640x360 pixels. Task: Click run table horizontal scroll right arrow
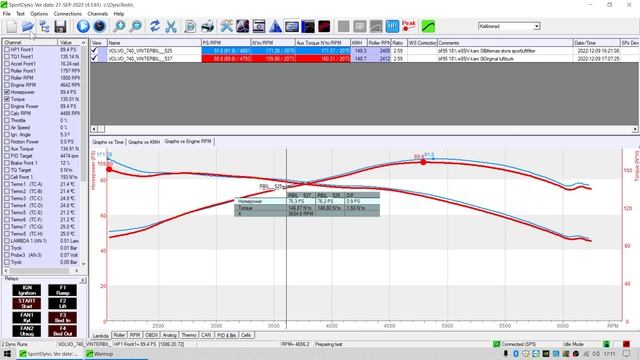click(635, 129)
